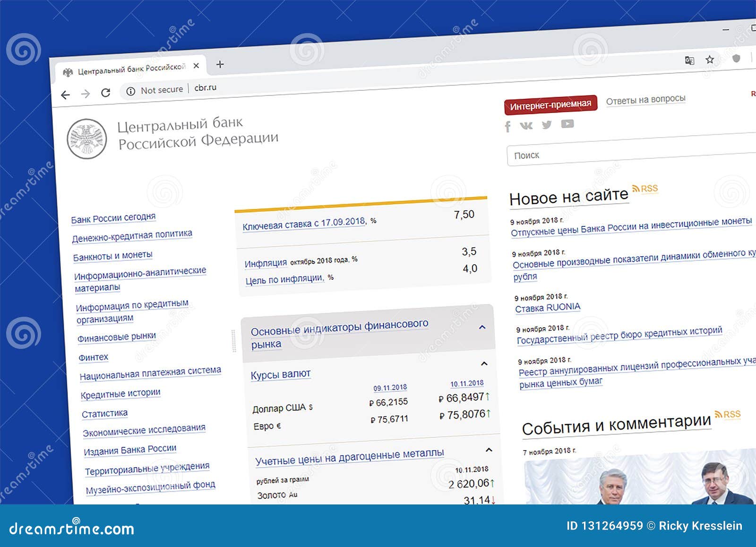Go back with the browser back arrow
The height and width of the screenshot is (547, 756).
point(66,95)
